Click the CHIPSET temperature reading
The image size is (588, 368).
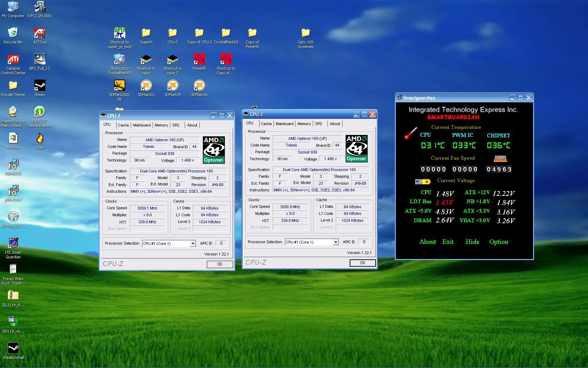coord(499,145)
